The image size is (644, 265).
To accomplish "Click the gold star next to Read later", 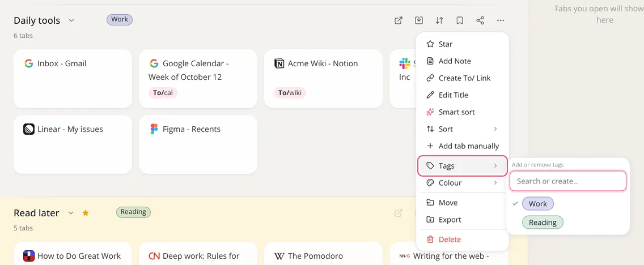I will (86, 213).
